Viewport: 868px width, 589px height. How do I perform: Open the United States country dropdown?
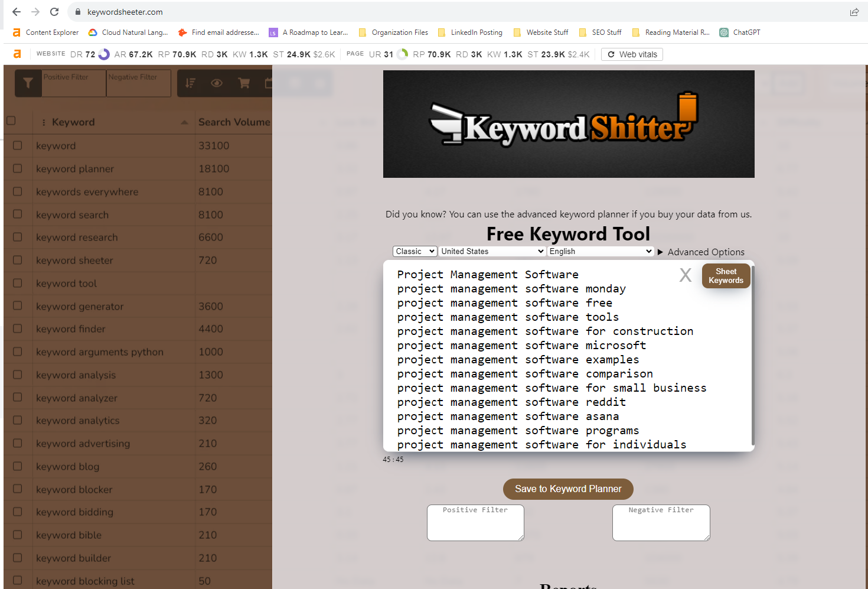point(492,251)
